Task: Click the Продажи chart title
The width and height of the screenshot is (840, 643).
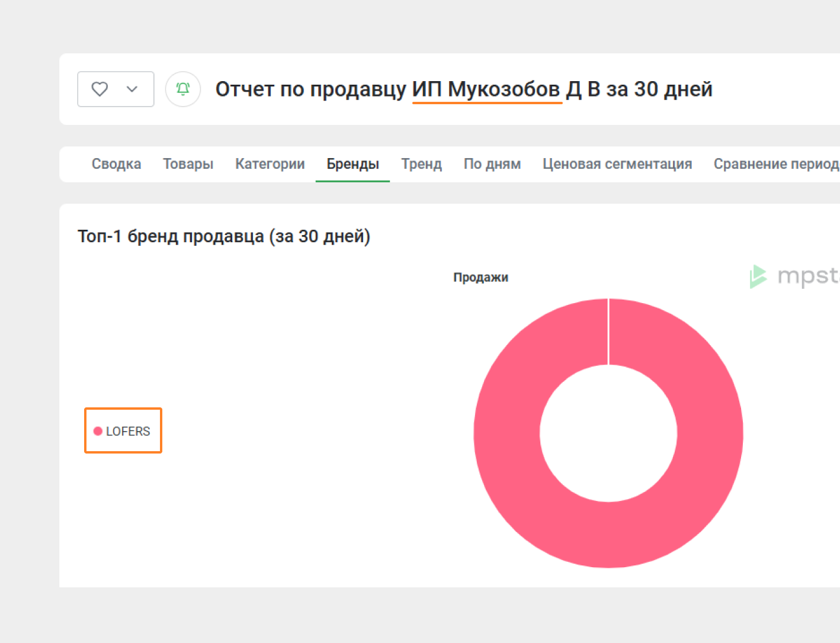Action: coord(480,277)
